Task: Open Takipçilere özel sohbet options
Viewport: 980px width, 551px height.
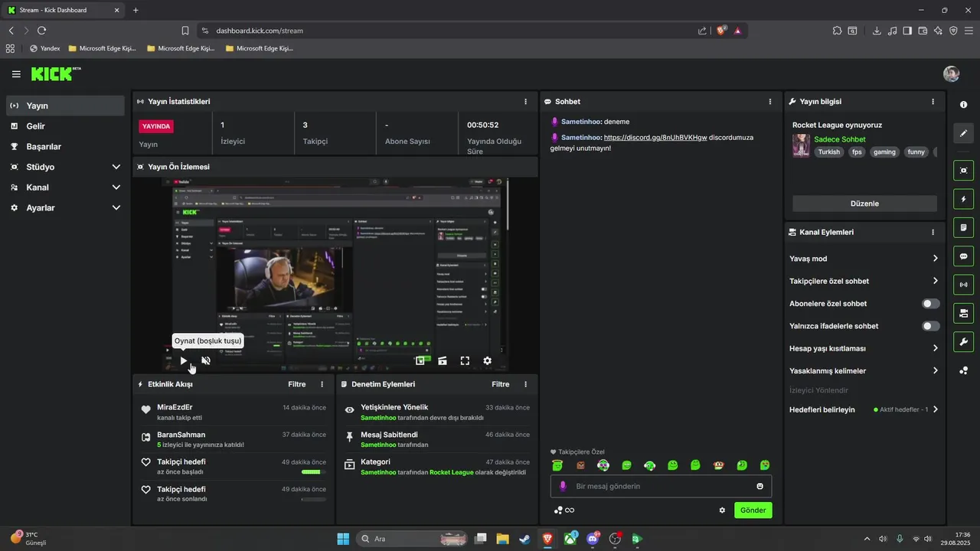Action: pyautogui.click(x=864, y=281)
